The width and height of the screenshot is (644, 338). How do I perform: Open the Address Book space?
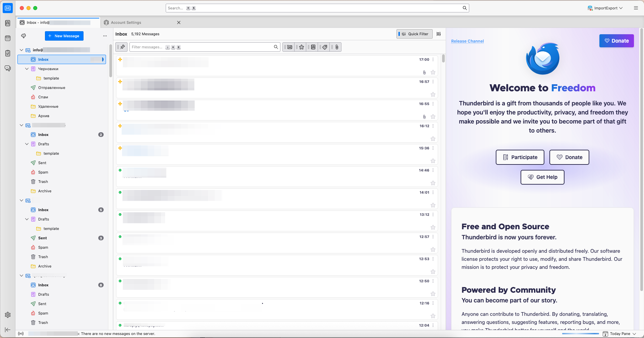click(8, 23)
